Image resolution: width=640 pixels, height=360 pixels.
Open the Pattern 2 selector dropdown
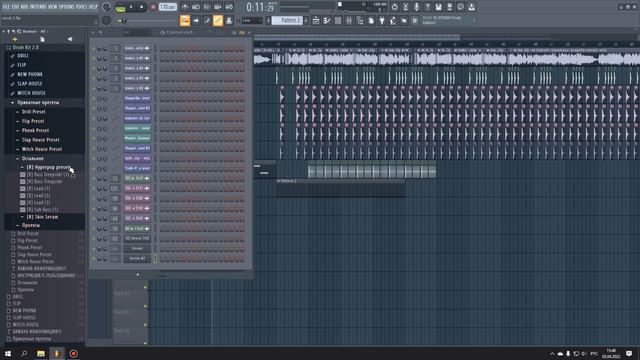coord(287,20)
